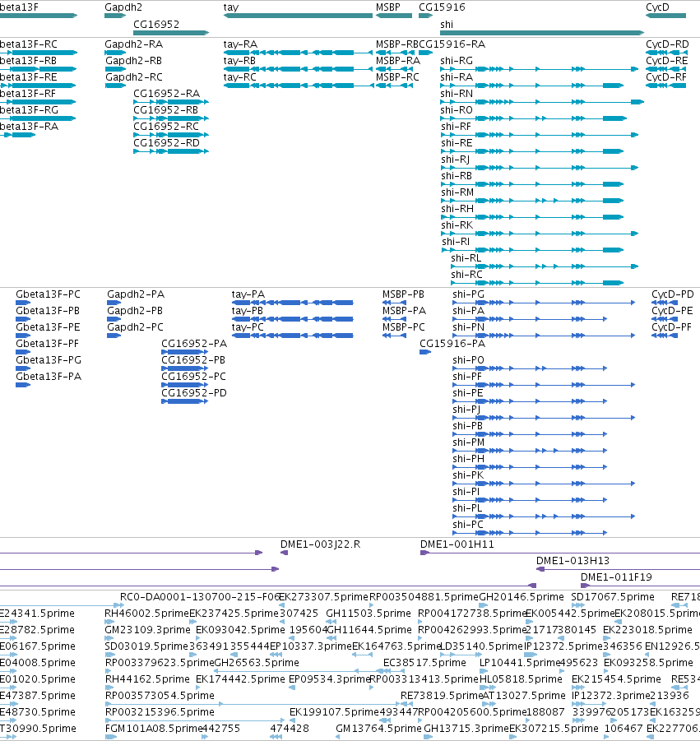Image resolution: width=700 pixels, height=741 pixels.
Task: Select the shi-RM transcript label
Action: [x=457, y=192]
